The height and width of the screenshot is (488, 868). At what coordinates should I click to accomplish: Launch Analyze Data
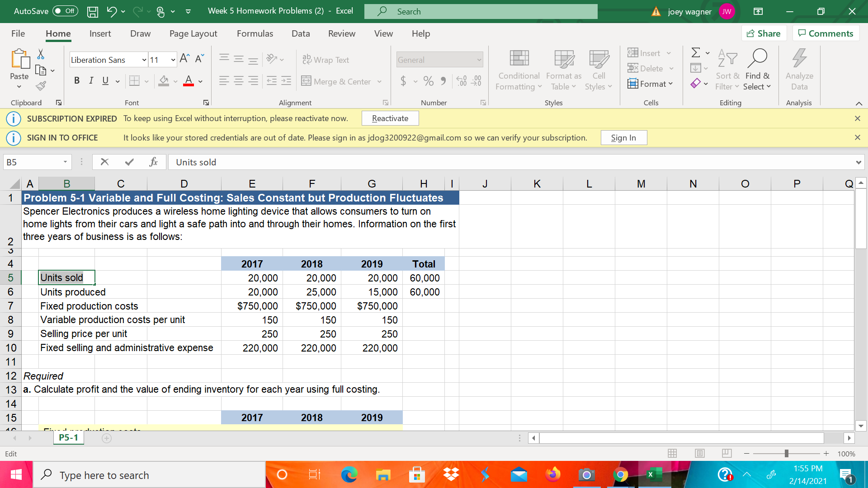click(x=799, y=70)
